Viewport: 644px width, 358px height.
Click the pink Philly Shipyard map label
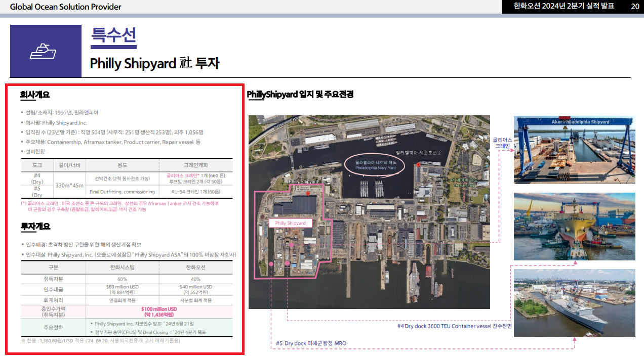290,223
